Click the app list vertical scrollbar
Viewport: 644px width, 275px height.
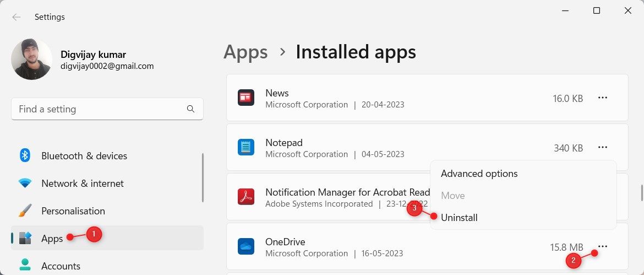[641, 193]
